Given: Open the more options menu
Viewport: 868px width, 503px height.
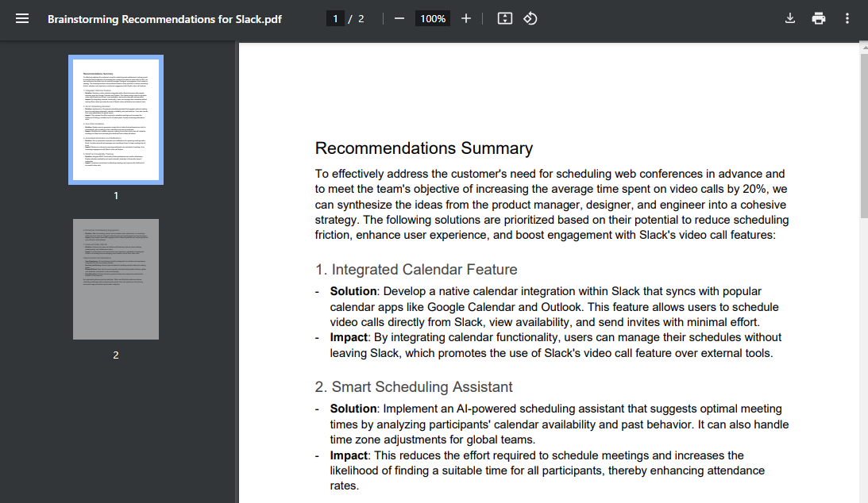Looking at the screenshot, I should 847,18.
